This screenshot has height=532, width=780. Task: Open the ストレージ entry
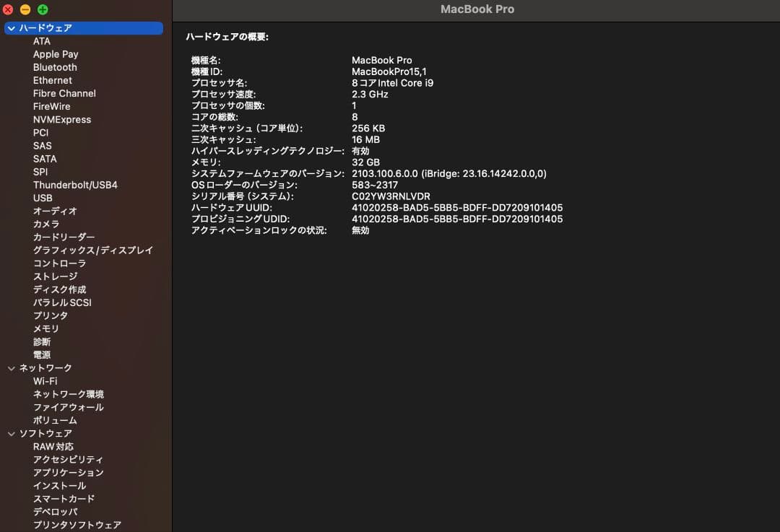[55, 276]
